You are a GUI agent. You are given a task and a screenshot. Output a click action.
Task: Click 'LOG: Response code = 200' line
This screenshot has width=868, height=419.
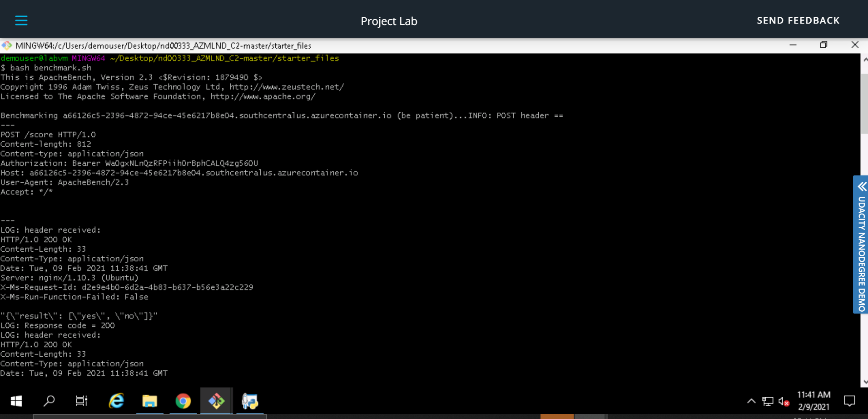(58, 325)
